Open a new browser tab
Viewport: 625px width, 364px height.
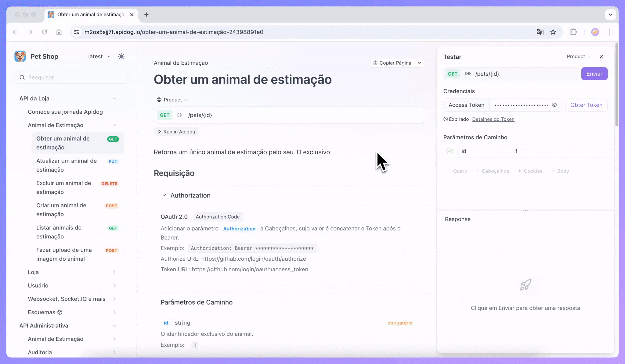coord(146,15)
